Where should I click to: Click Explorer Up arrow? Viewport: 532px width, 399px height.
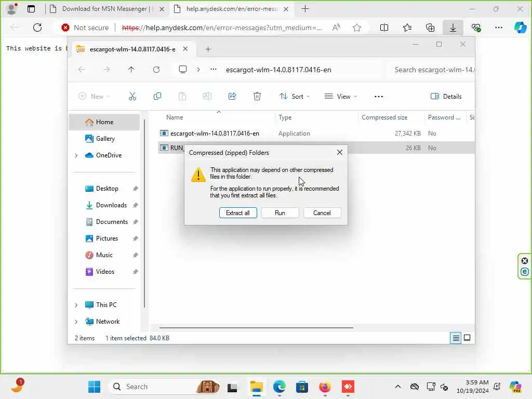(131, 70)
